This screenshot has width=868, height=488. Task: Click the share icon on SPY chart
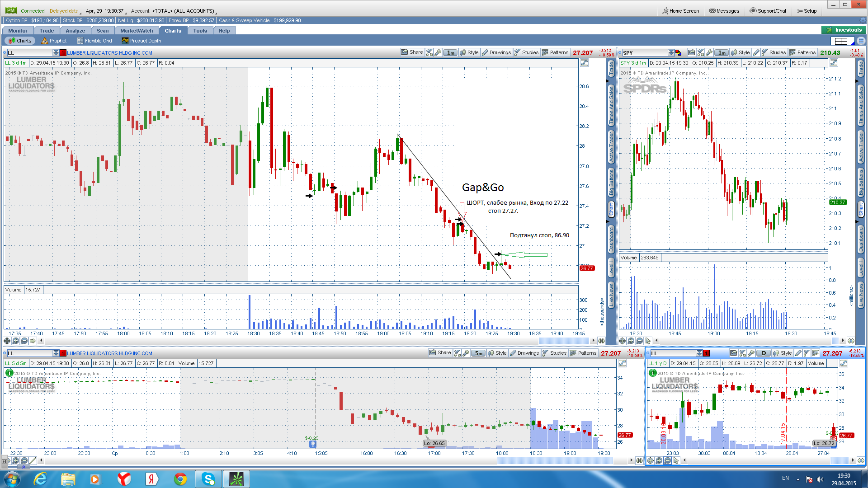[691, 52]
